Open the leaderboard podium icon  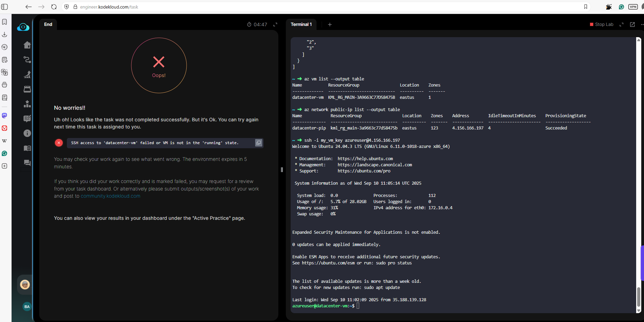pos(27,104)
